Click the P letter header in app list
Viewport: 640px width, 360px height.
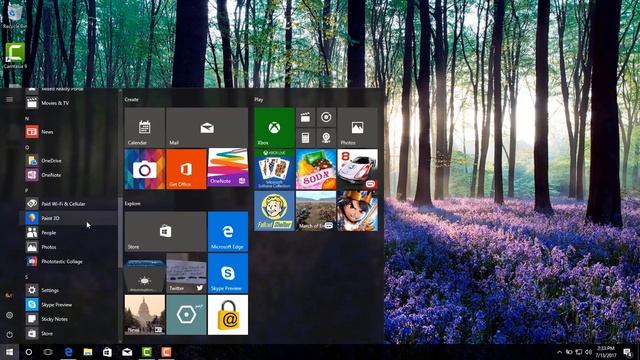(27, 191)
